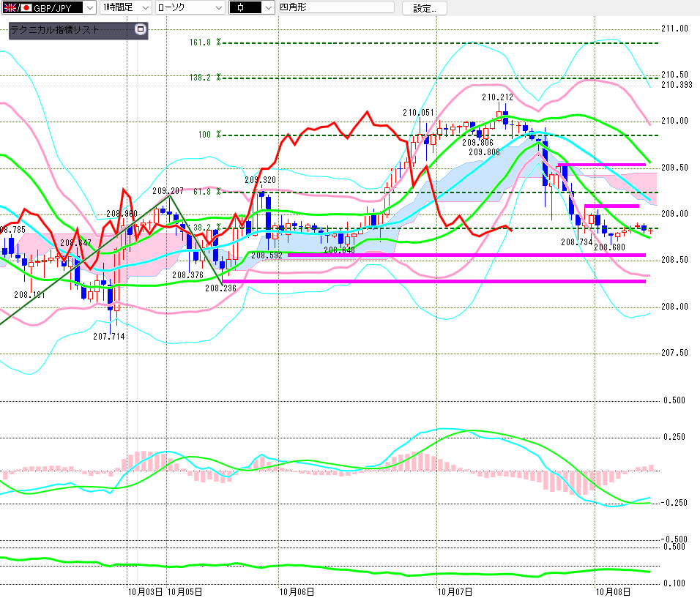Click the 210.212 high price label

click(x=497, y=97)
